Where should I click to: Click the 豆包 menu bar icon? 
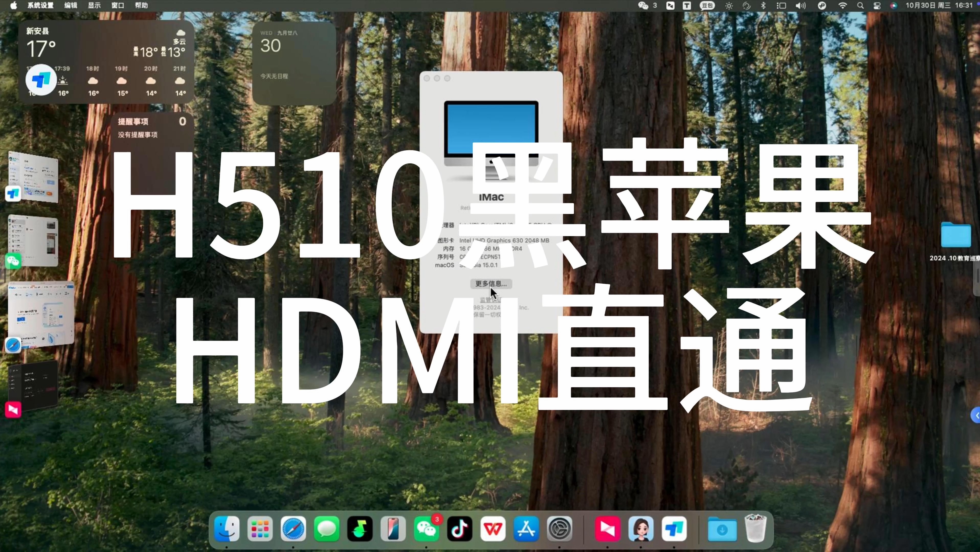pos(707,5)
